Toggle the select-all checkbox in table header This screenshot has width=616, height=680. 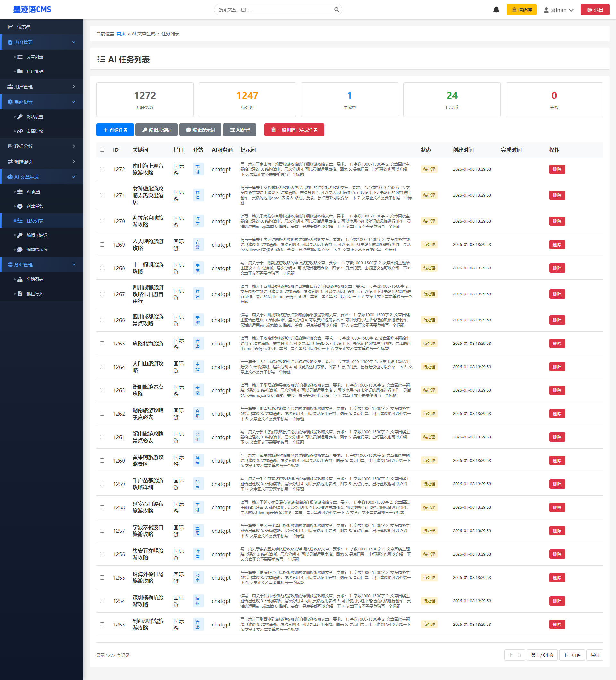tap(102, 150)
